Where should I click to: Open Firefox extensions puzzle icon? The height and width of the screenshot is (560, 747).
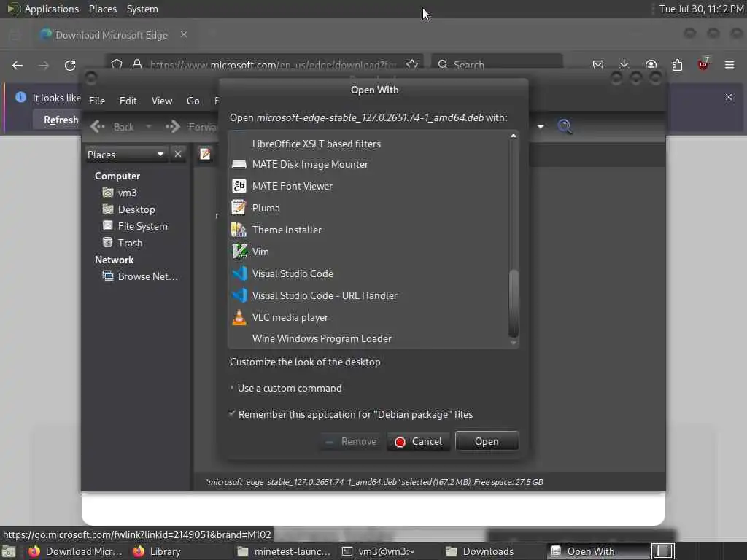pos(677,65)
